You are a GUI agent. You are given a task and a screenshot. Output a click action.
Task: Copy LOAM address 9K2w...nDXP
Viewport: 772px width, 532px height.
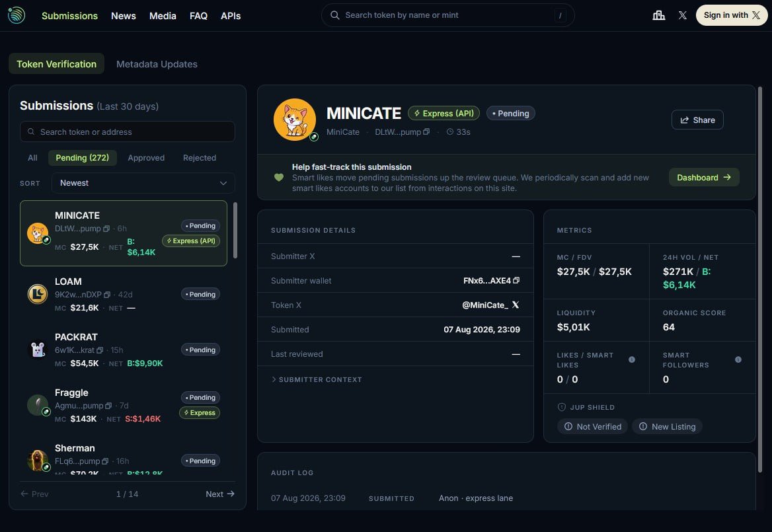pos(107,294)
